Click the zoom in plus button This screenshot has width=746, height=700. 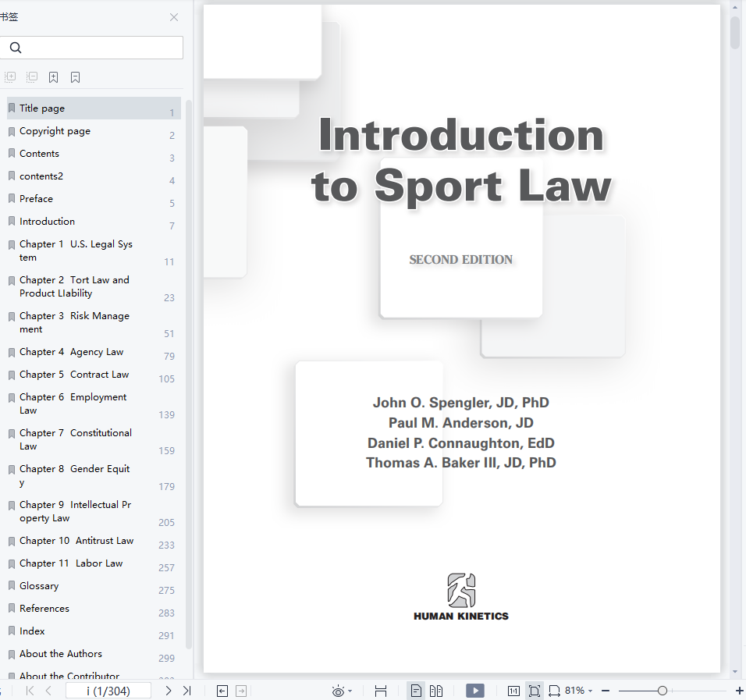[739, 691]
